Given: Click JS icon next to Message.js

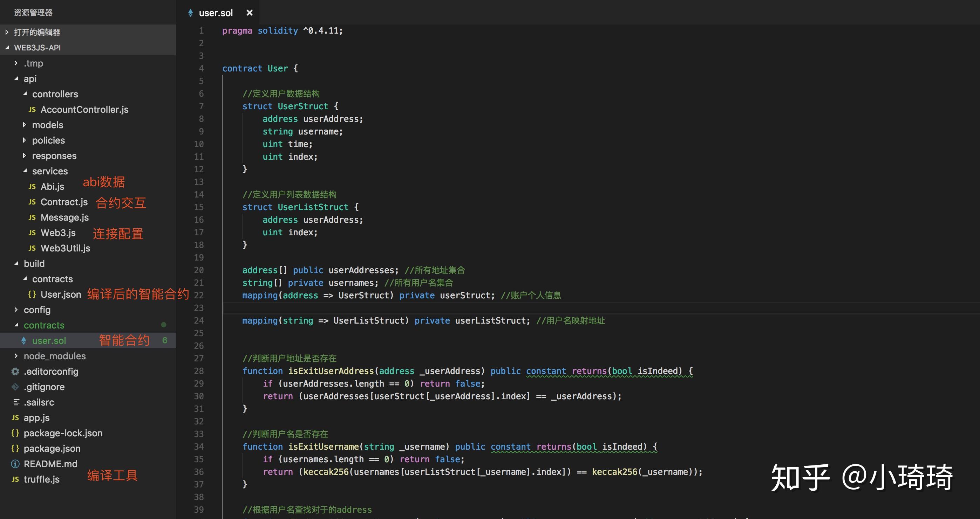Looking at the screenshot, I should (32, 217).
